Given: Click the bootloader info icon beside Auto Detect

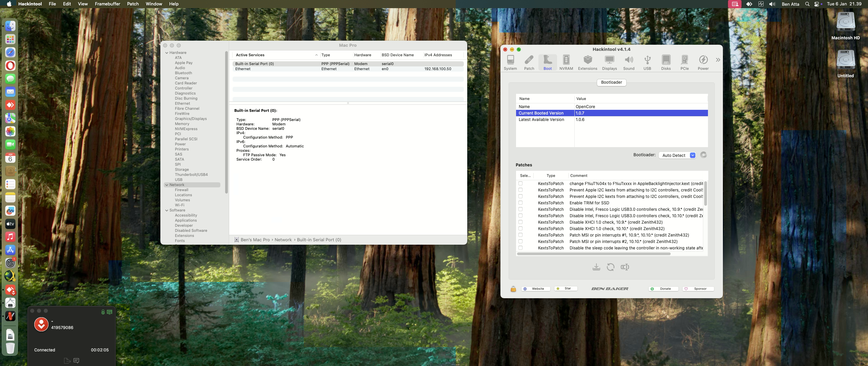Looking at the screenshot, I should pyautogui.click(x=704, y=155).
